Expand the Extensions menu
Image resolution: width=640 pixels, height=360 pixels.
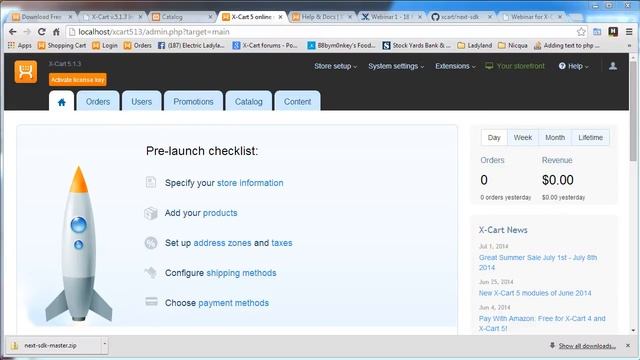click(x=455, y=66)
